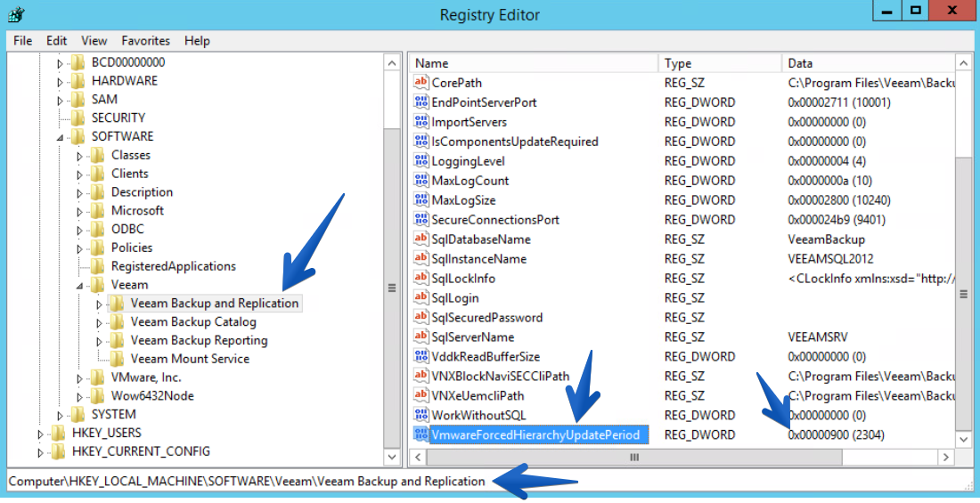Screen dimensions: 980x503
Task: Click the WorkWithoutSQL DWORD icon
Action: click(421, 416)
